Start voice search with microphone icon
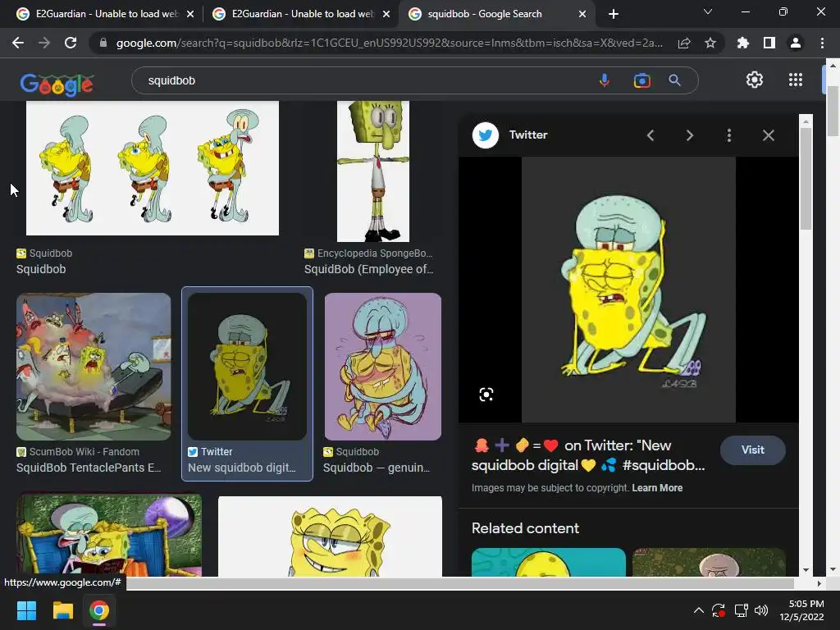 click(x=605, y=80)
